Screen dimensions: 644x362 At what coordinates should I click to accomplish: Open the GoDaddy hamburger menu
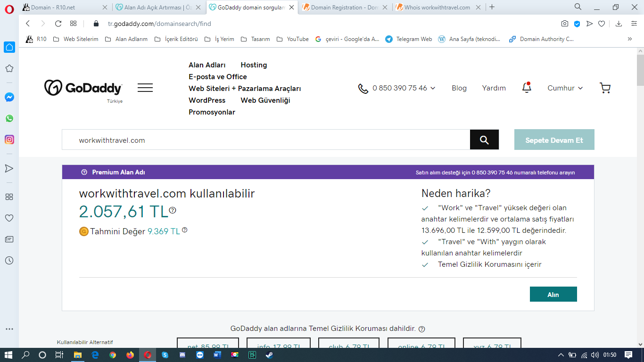tap(145, 88)
